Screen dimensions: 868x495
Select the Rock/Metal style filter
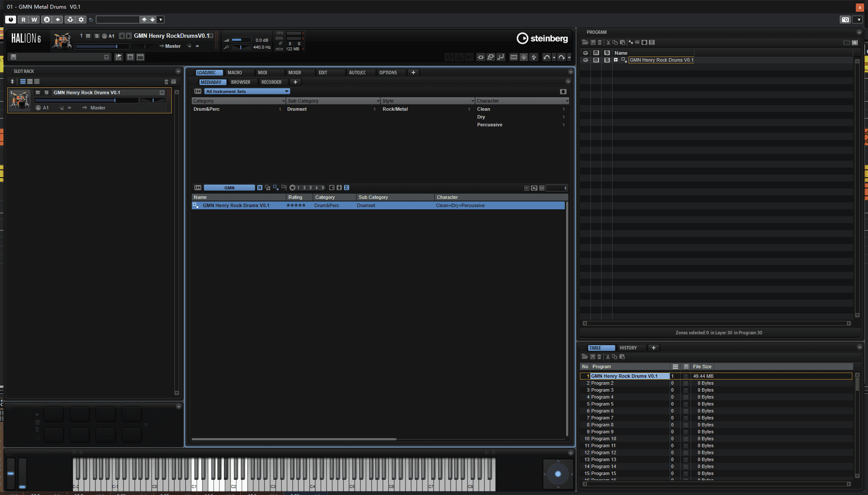point(395,109)
